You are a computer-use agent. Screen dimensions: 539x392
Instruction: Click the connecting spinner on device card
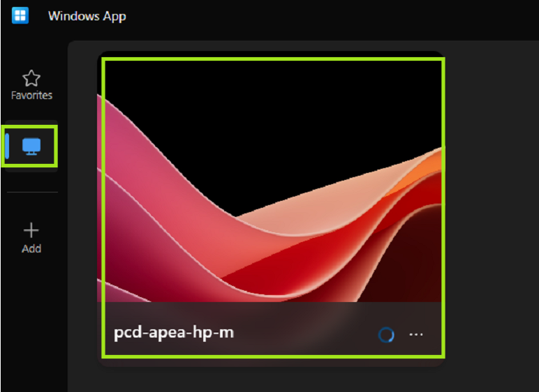click(386, 335)
